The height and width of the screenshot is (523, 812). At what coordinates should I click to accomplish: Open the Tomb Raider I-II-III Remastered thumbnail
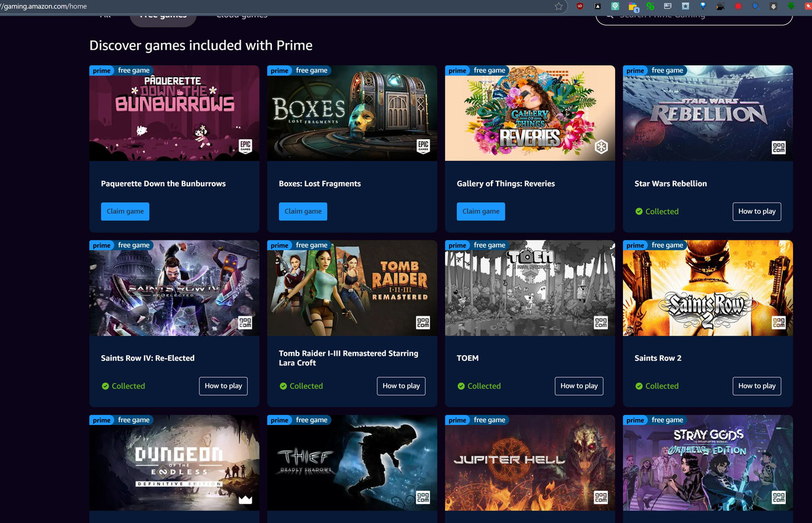tap(352, 288)
